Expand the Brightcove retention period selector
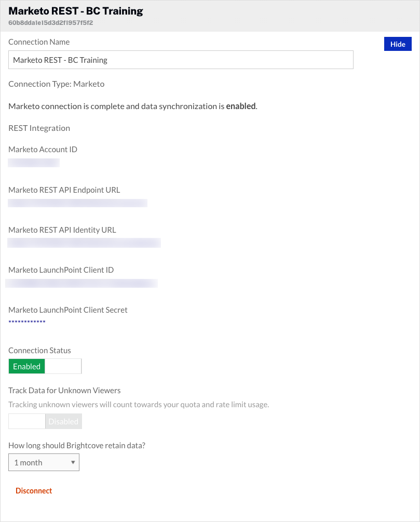The image size is (420, 522). pyautogui.click(x=44, y=462)
